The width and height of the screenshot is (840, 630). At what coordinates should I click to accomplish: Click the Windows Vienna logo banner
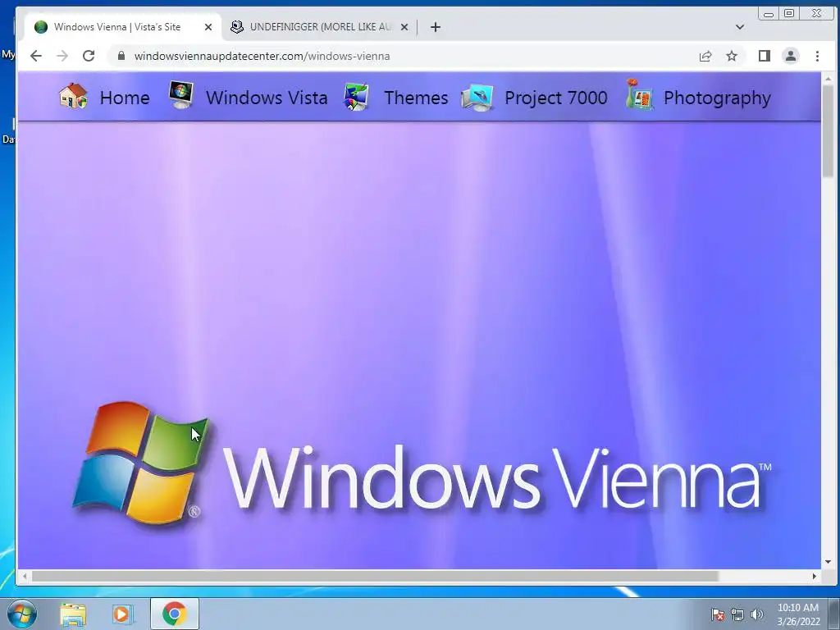422,463
